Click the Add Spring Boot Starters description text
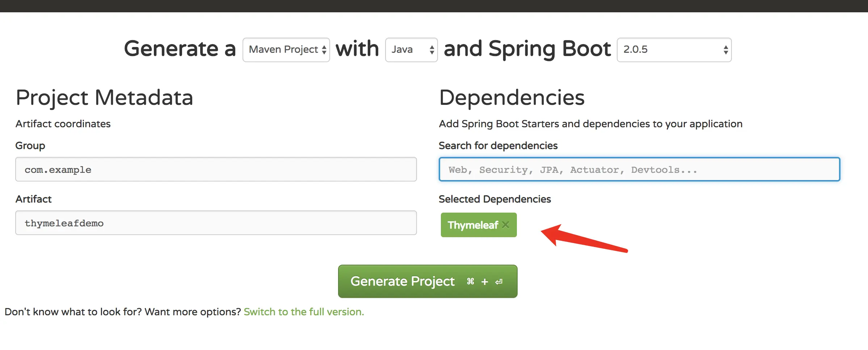 [591, 124]
